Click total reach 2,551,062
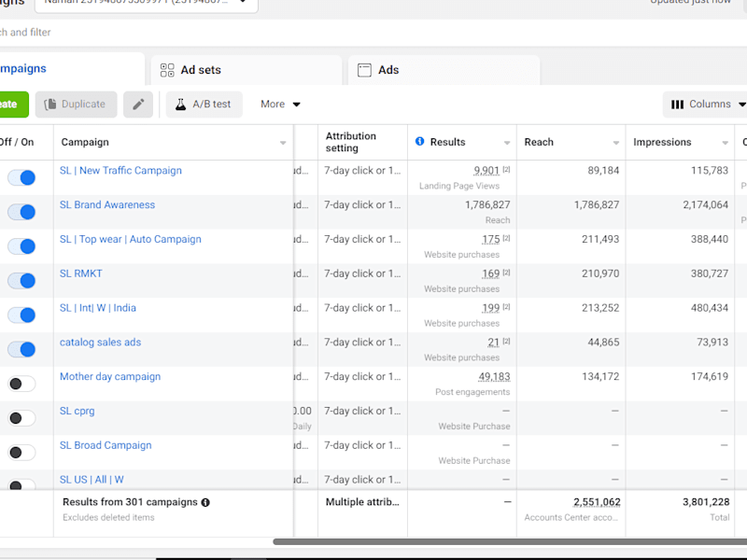747x560 pixels. (x=597, y=502)
